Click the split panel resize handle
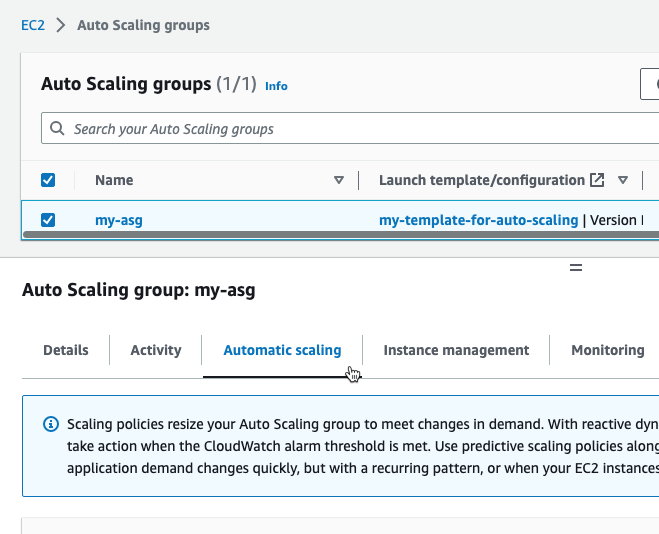The height and width of the screenshot is (534, 659). tap(575, 268)
